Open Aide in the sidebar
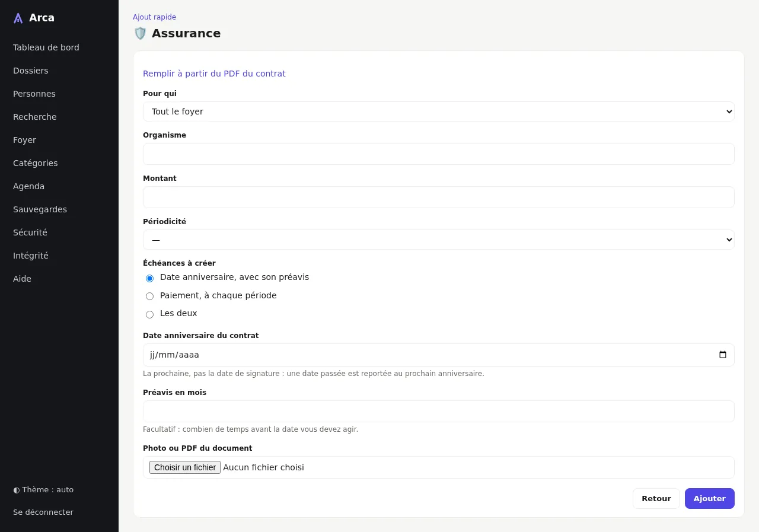This screenshot has width=759, height=532. (22, 279)
